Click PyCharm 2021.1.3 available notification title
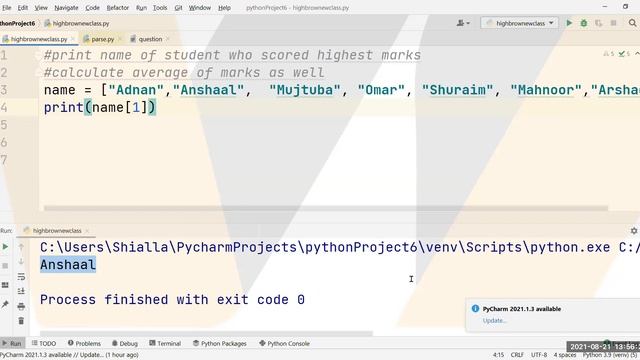Image resolution: width=640 pixels, height=360 pixels. pos(522,309)
